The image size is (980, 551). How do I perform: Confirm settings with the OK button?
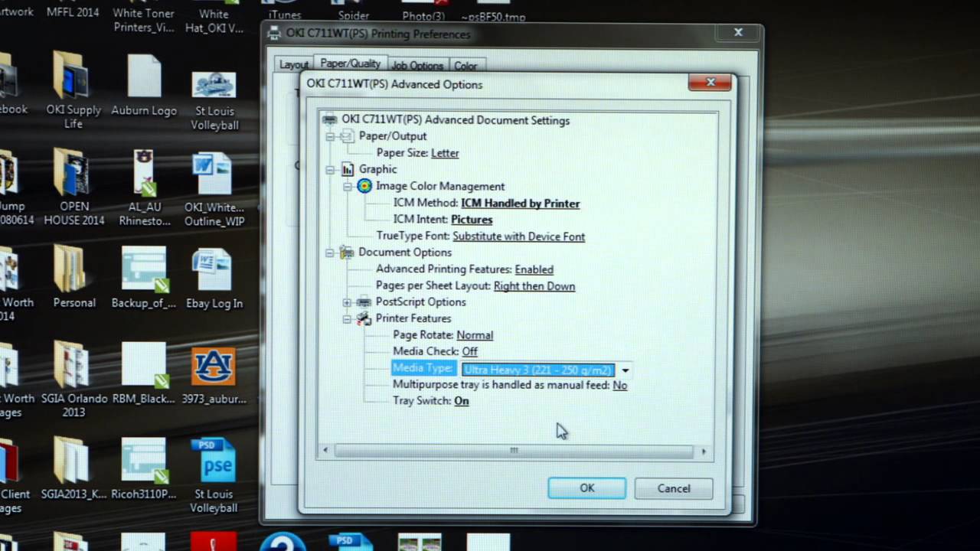[x=587, y=488]
